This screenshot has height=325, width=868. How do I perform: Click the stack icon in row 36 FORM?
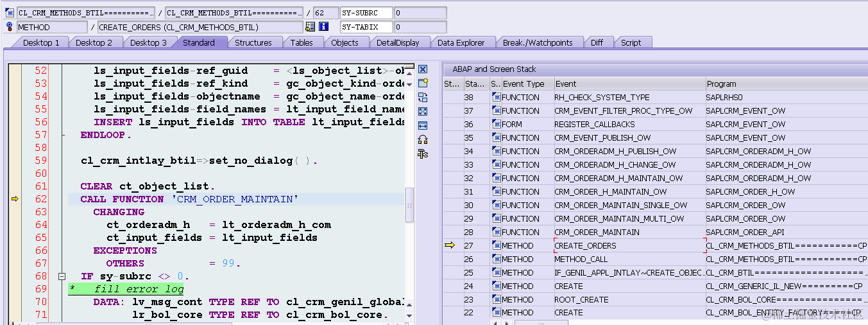tap(496, 124)
